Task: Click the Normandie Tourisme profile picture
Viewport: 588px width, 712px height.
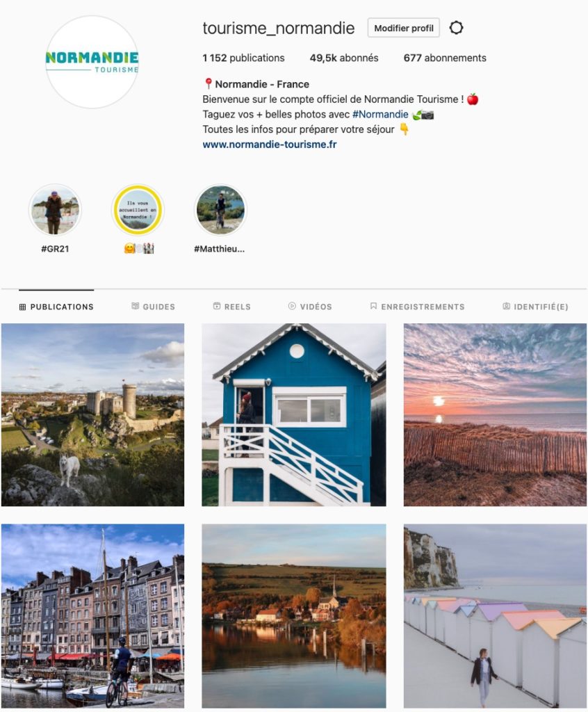Action: tap(92, 62)
